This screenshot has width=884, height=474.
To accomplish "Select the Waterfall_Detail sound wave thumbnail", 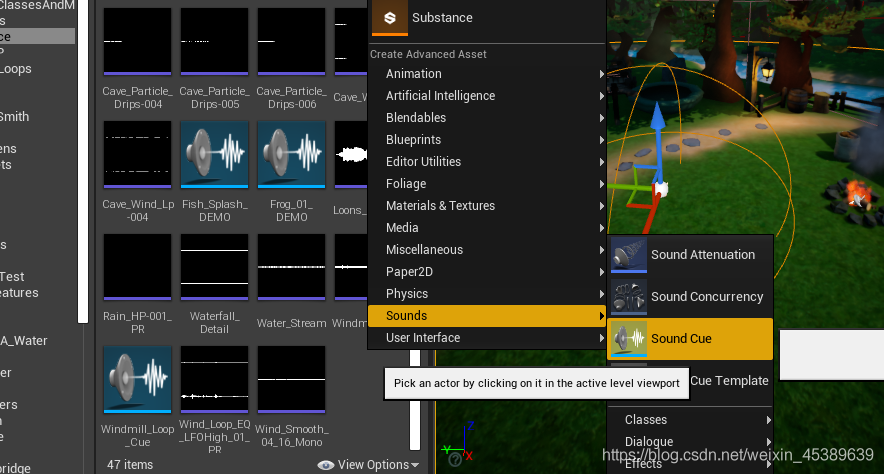I will pyautogui.click(x=214, y=267).
